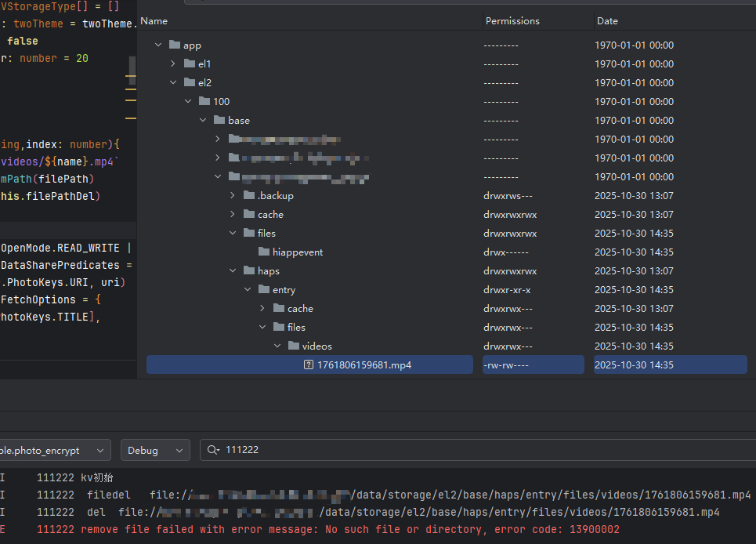The width and height of the screenshot is (756, 544).
Task: Open the Debug log level dropdown
Action: coord(155,451)
